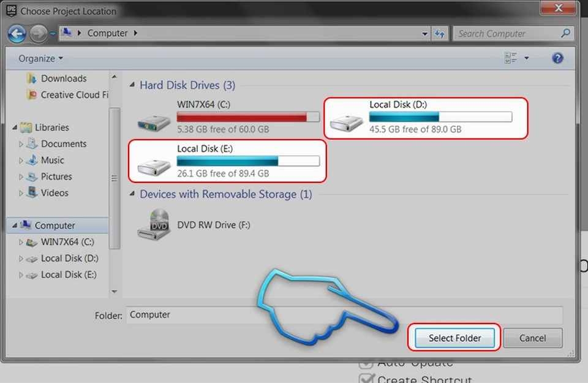
Task: Open the view options dropdown arrow
Action: pyautogui.click(x=527, y=58)
